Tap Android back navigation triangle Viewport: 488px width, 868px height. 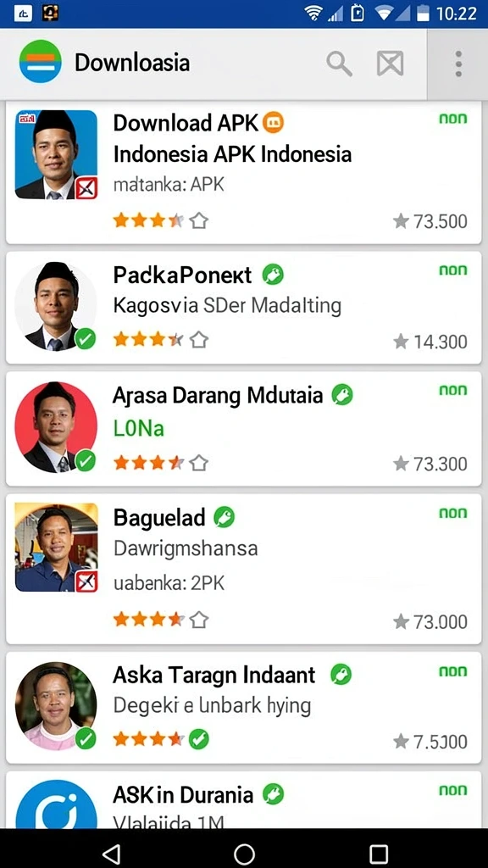[x=112, y=853]
